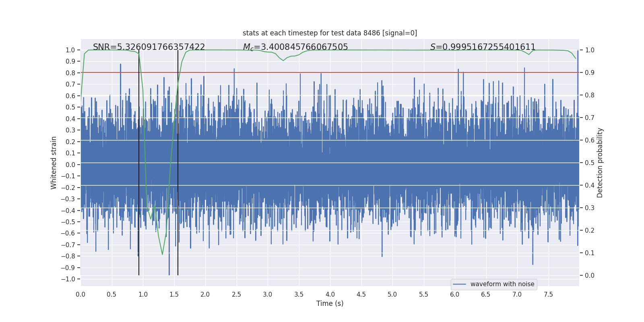644x322 pixels.
Task: Click time-axis tick label 3.0
Action: pyautogui.click(x=268, y=294)
